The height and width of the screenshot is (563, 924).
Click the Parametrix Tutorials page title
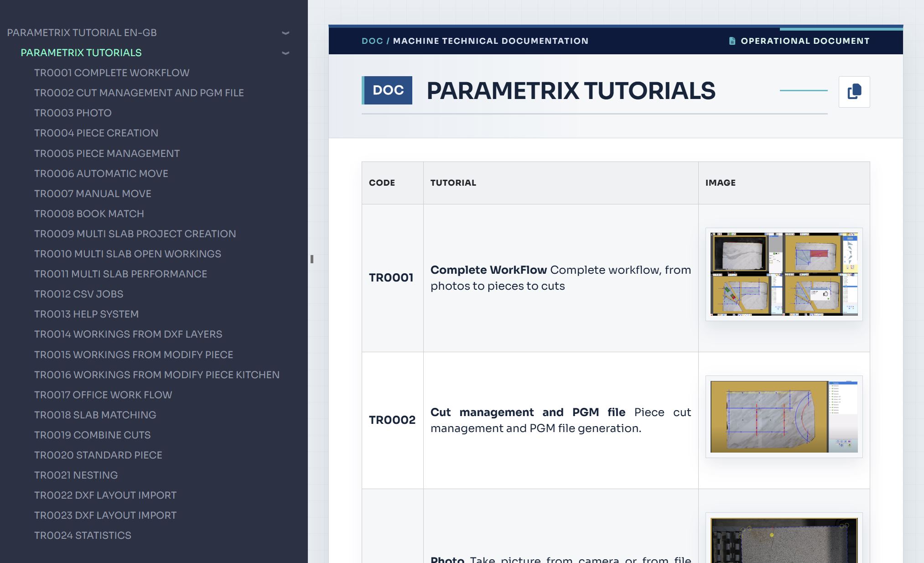571,91
